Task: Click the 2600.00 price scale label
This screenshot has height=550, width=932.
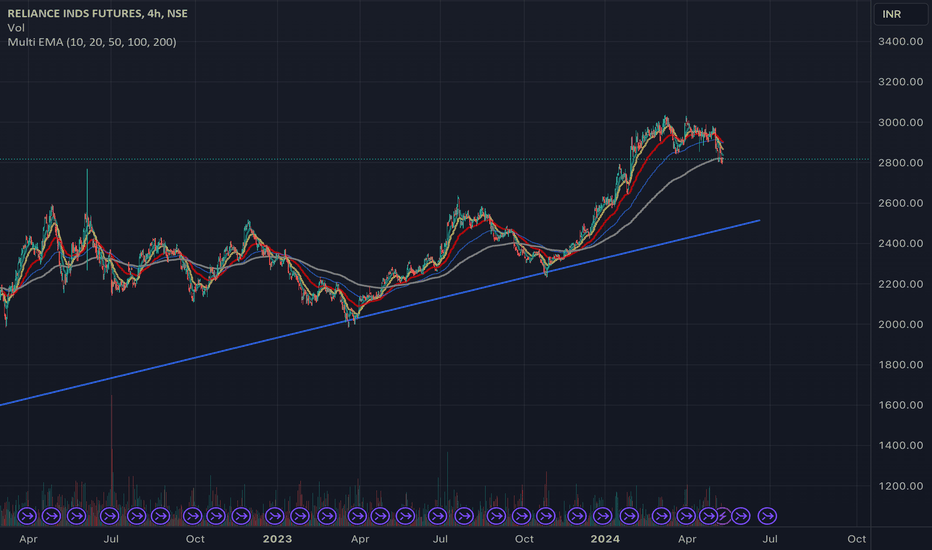Action: coord(900,203)
